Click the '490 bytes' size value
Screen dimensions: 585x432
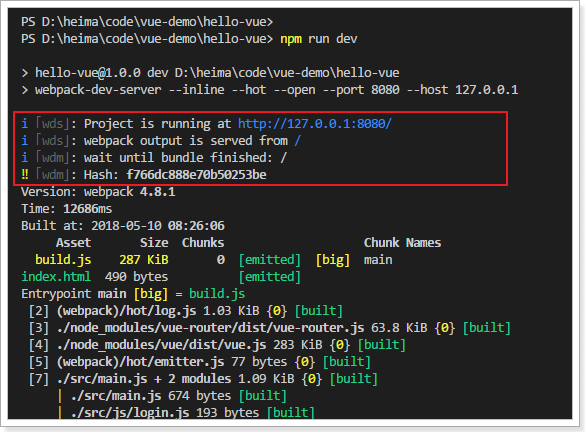tap(136, 276)
